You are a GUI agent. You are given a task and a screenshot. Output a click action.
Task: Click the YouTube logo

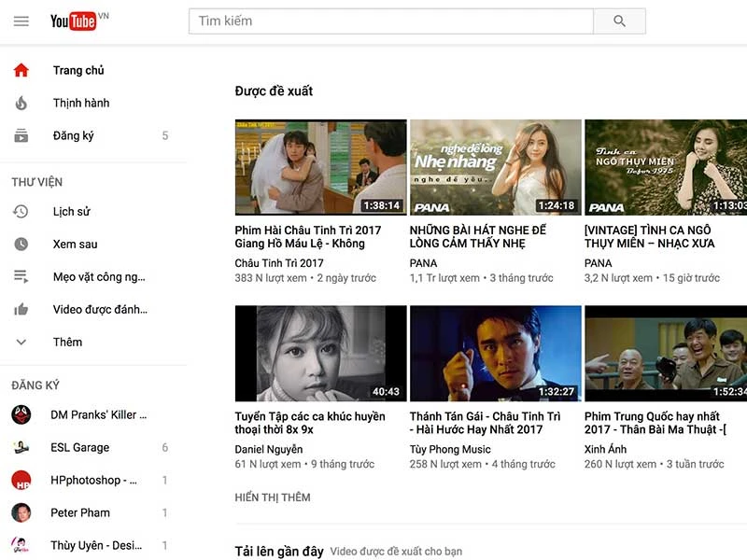coord(74,21)
